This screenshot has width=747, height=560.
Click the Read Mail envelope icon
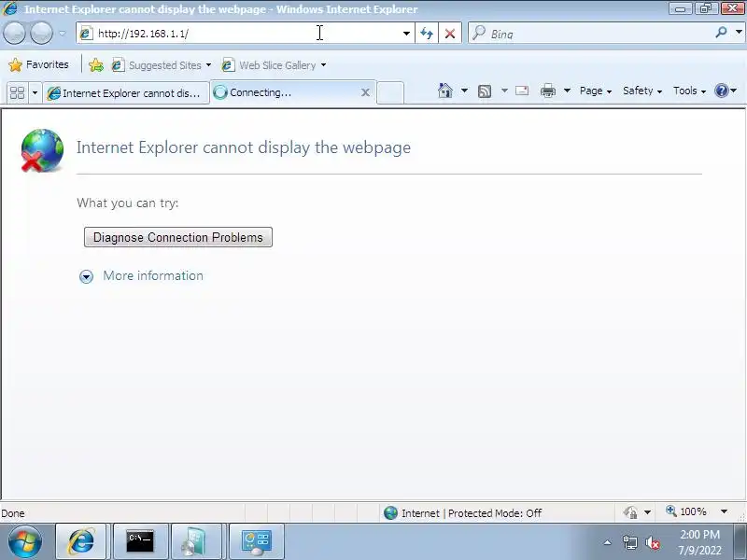tap(522, 91)
